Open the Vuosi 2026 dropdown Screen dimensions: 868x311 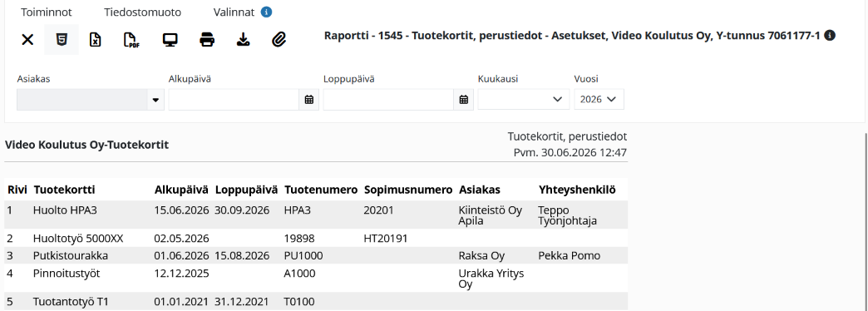point(599,100)
